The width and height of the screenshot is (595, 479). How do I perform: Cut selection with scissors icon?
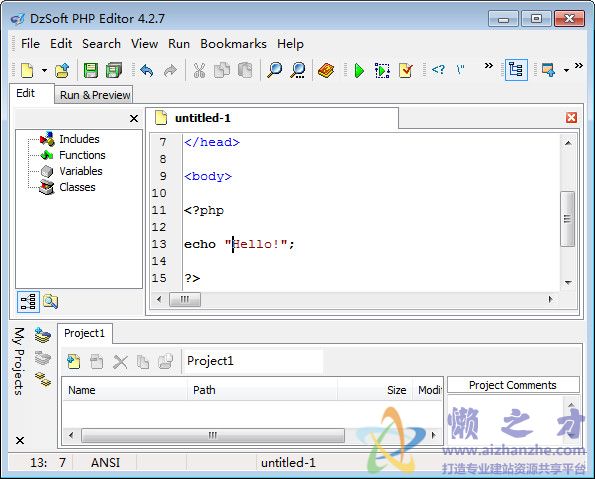coord(199,70)
